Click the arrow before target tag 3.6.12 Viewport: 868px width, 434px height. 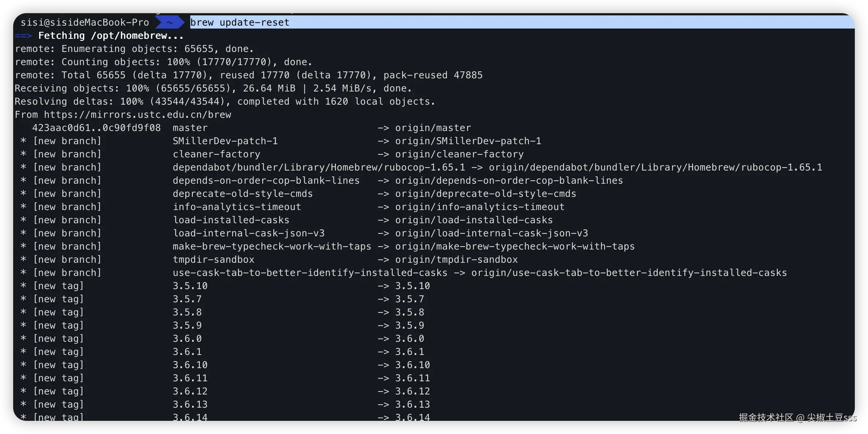pyautogui.click(x=383, y=391)
